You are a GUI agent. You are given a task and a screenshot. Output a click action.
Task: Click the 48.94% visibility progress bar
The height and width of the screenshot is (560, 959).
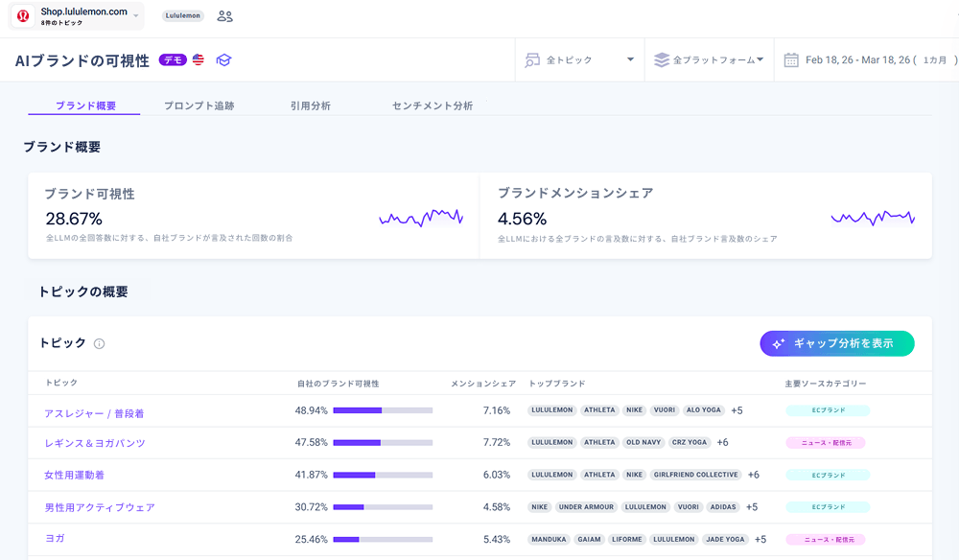383,410
